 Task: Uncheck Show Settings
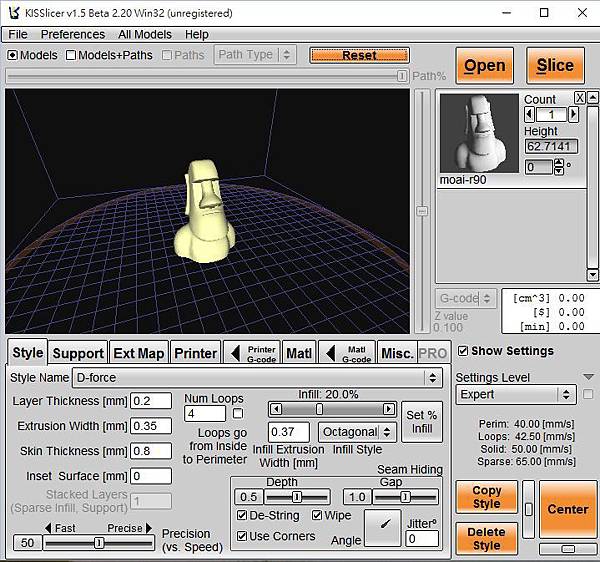[463, 351]
